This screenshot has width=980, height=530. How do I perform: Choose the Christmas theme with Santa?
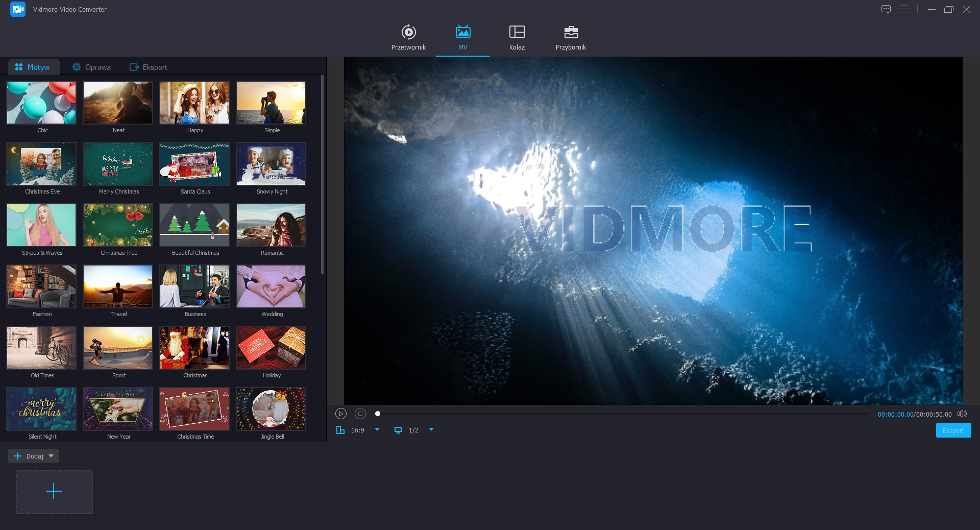click(194, 348)
